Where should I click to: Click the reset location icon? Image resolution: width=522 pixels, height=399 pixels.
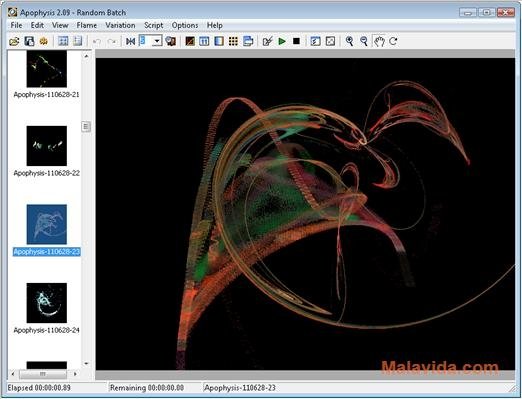[130, 41]
